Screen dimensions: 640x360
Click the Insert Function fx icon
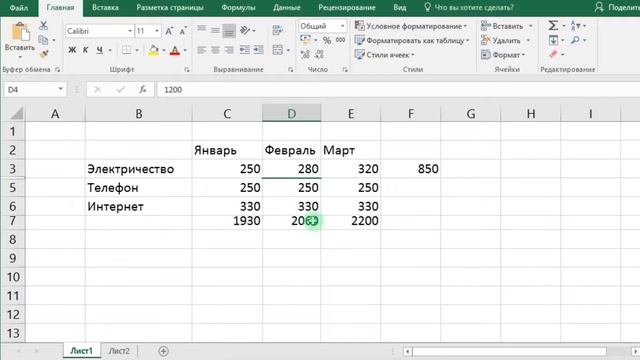[142, 89]
